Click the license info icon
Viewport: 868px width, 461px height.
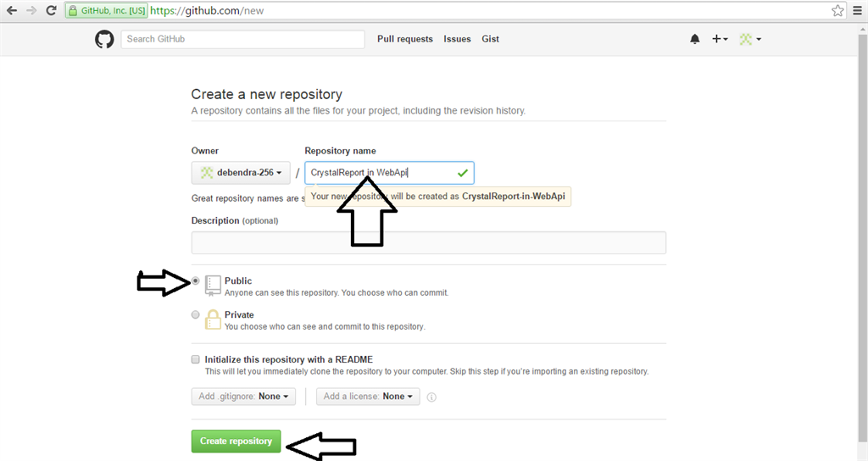(x=431, y=397)
